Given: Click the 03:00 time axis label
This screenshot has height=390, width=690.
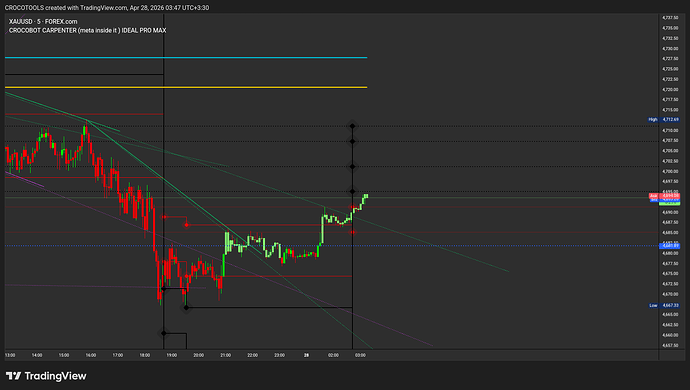Looking at the screenshot, I should [360, 355].
